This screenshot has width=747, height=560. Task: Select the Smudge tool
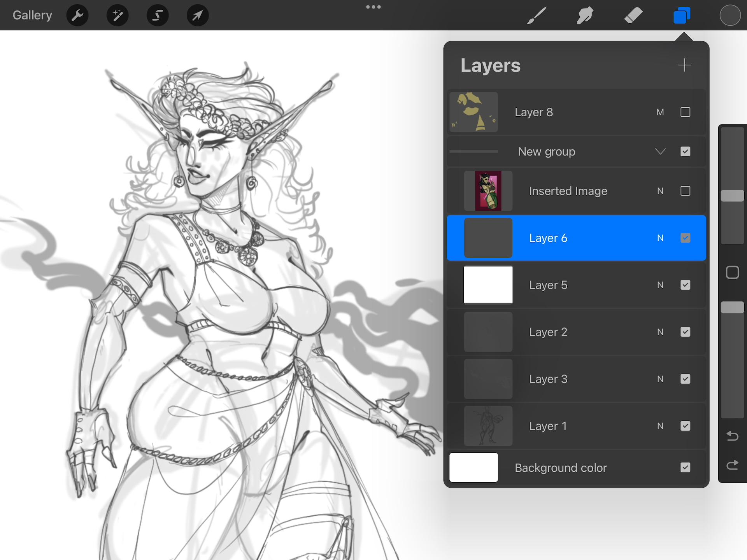[x=585, y=16]
